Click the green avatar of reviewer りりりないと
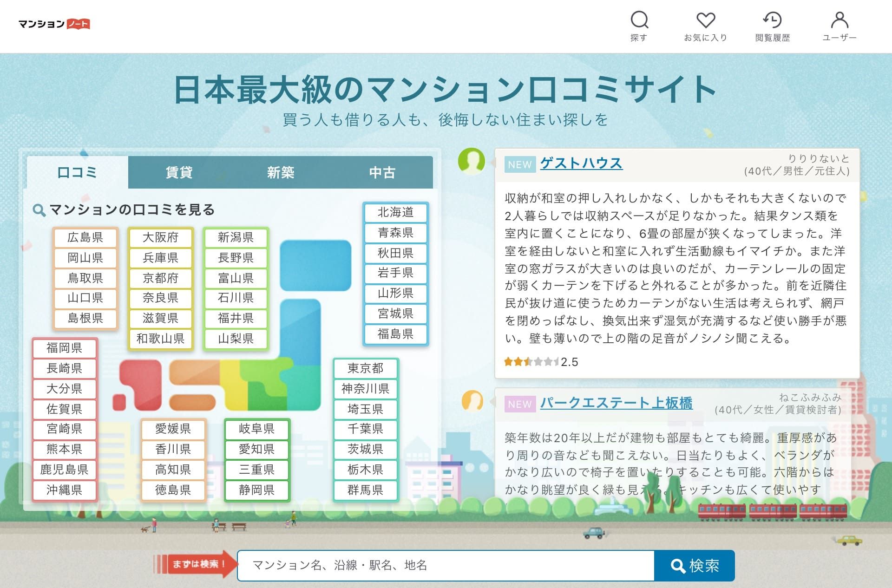The width and height of the screenshot is (892, 588). click(472, 161)
